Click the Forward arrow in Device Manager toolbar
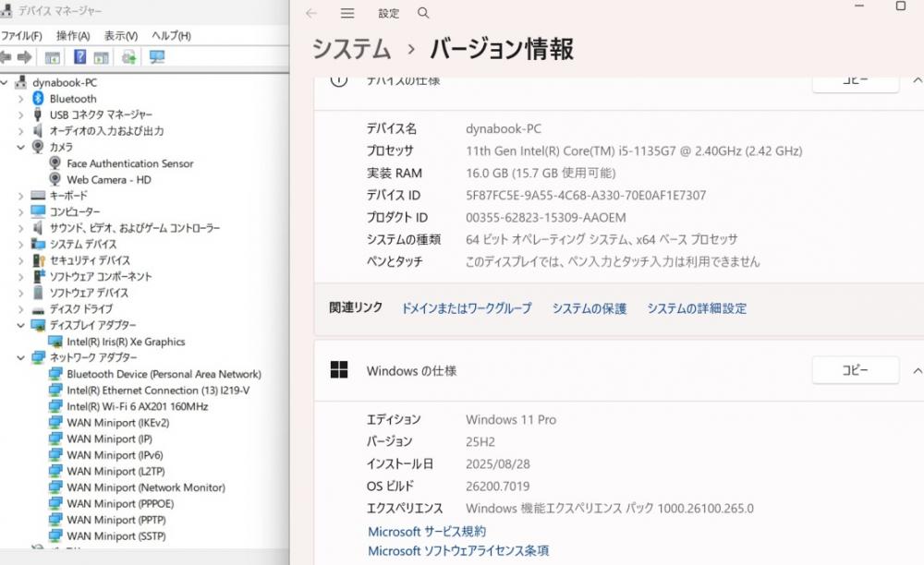 (x=24, y=57)
